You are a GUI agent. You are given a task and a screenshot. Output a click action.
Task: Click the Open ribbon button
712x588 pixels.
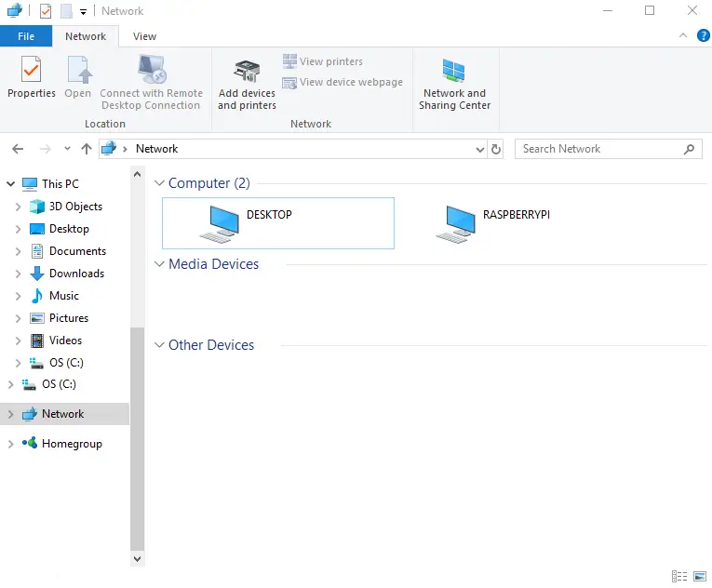click(x=77, y=77)
